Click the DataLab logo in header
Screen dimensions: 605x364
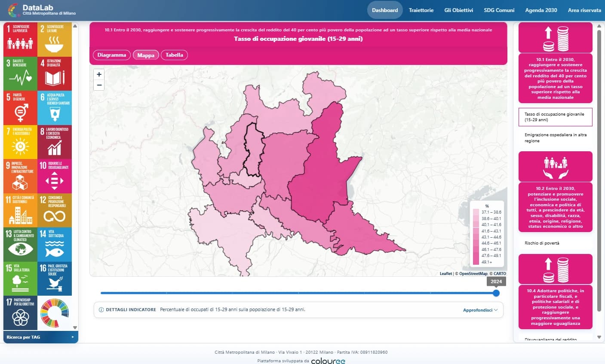pyautogui.click(x=41, y=10)
